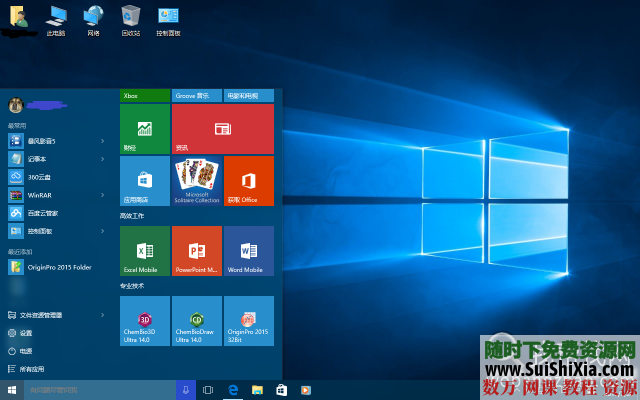The image size is (640, 400).
Task: Open File Explorer from taskbar
Action: [257, 390]
